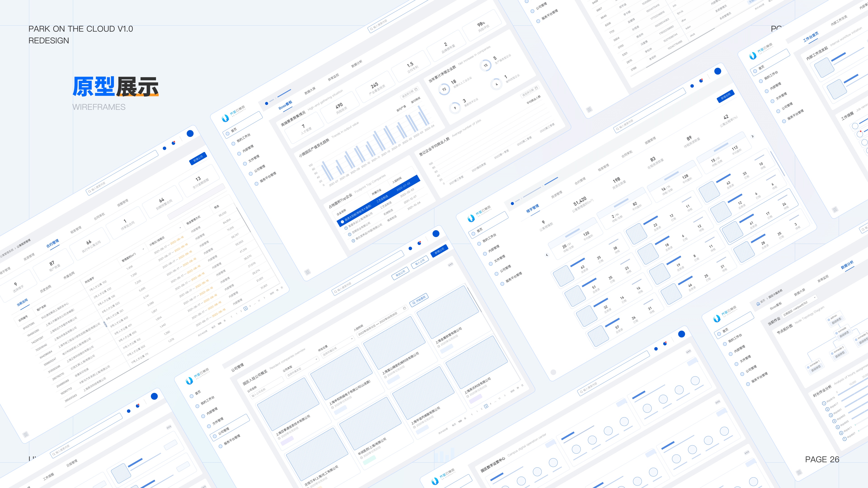Click the rank-1 badge icon beside 晶澳太阳能
868x488 pixels.
tap(342, 222)
